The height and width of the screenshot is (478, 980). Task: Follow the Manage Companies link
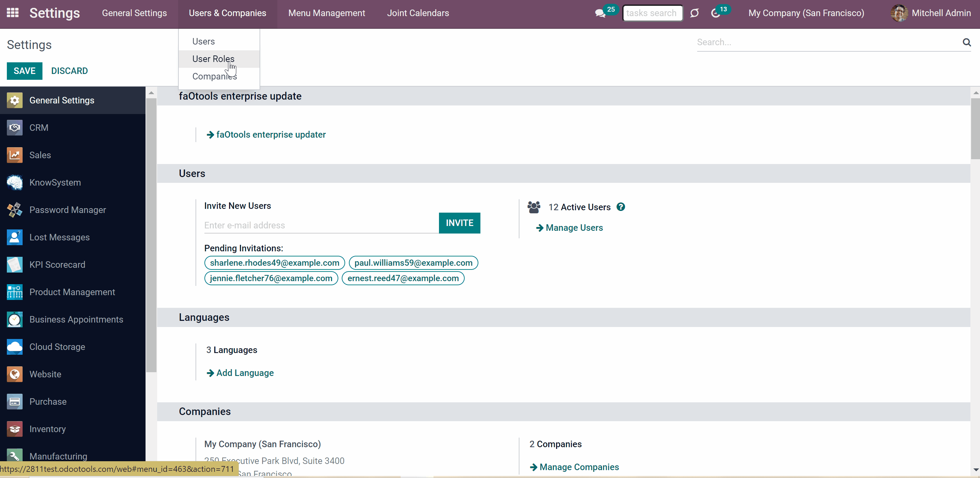pos(574,467)
